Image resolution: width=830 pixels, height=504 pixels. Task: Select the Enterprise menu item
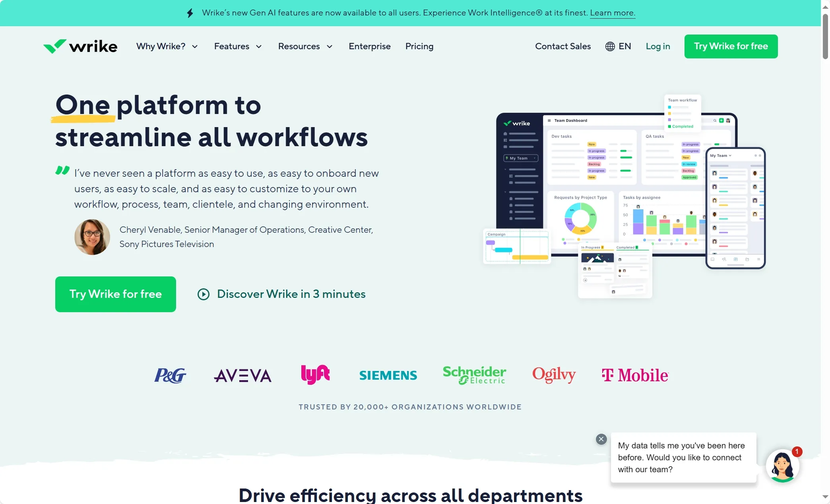369,46
